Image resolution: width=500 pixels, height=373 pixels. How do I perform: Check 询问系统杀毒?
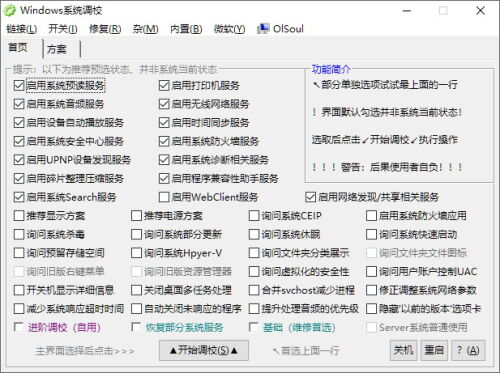coord(19,234)
